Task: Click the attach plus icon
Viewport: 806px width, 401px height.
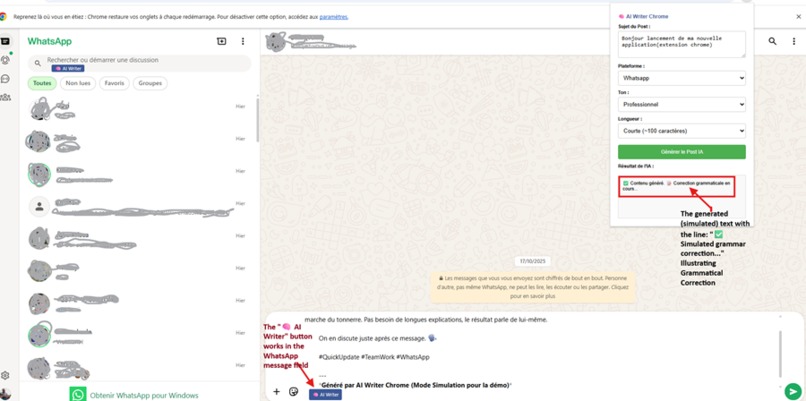Action: pyautogui.click(x=276, y=392)
